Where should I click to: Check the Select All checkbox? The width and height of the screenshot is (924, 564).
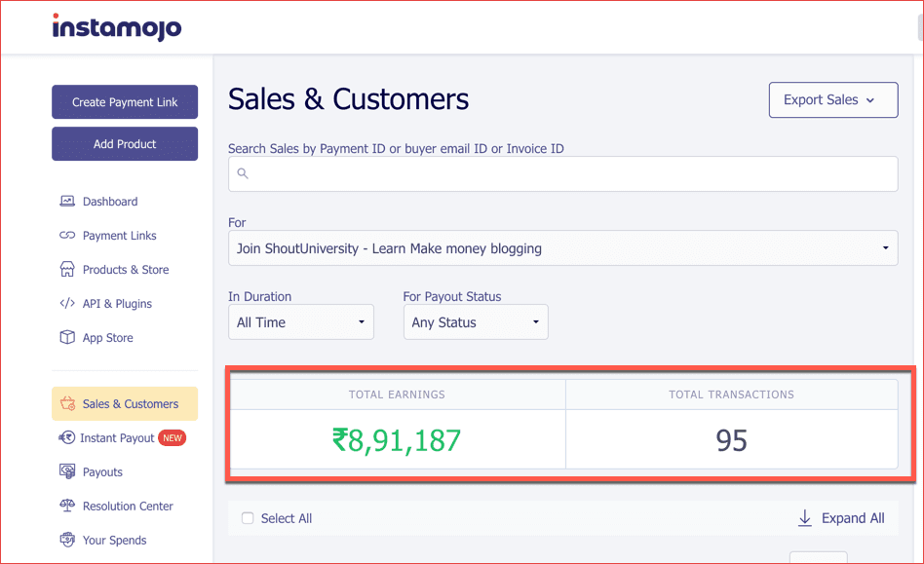(x=248, y=518)
